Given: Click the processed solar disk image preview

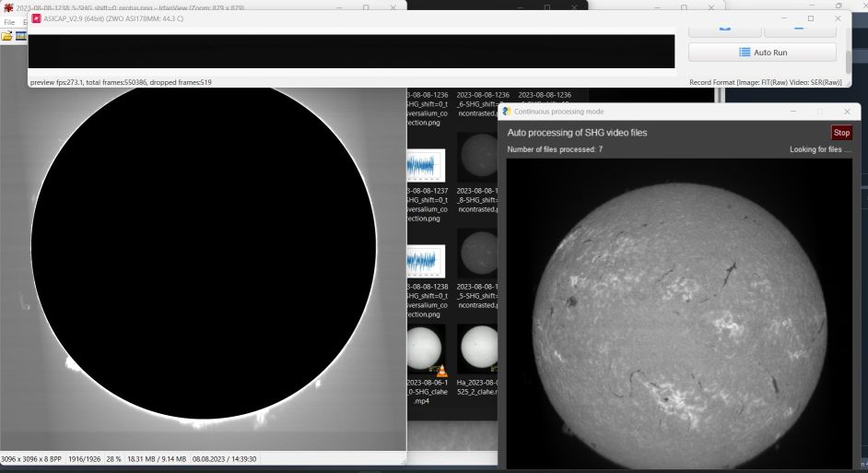Looking at the screenshot, I should [679, 313].
